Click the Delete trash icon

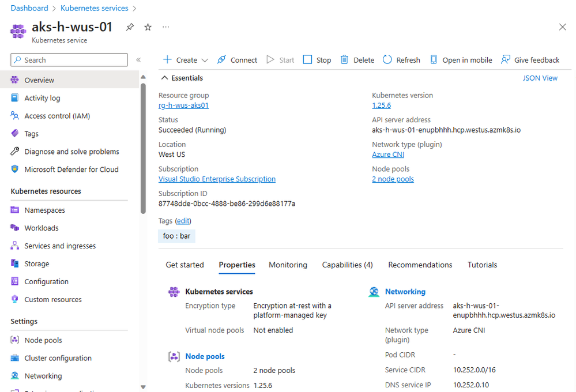tap(344, 59)
